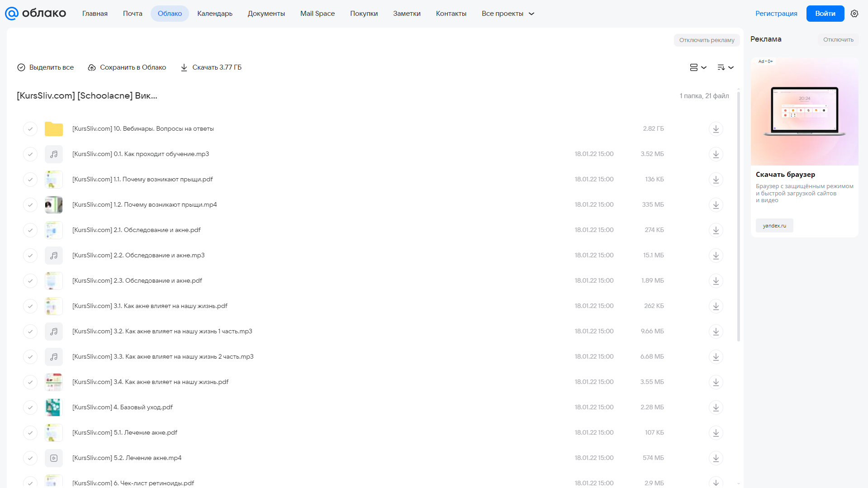Click the download icon for 5.2 Лечение акне.mp4
The image size is (868, 488).
click(x=716, y=458)
